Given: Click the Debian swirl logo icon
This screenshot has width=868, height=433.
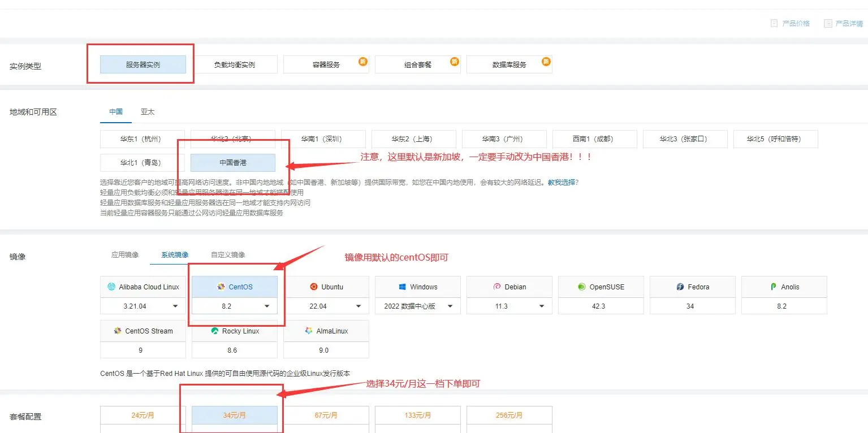Looking at the screenshot, I should pyautogui.click(x=497, y=287).
